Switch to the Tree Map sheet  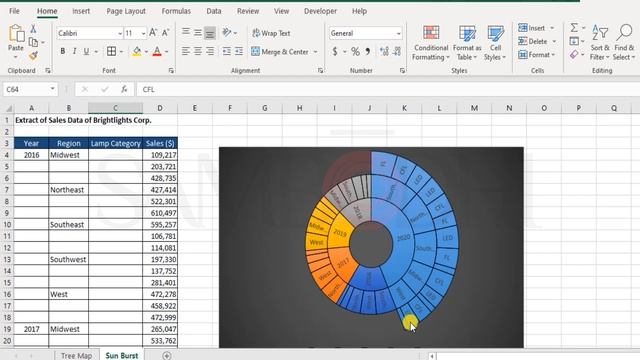(76, 356)
